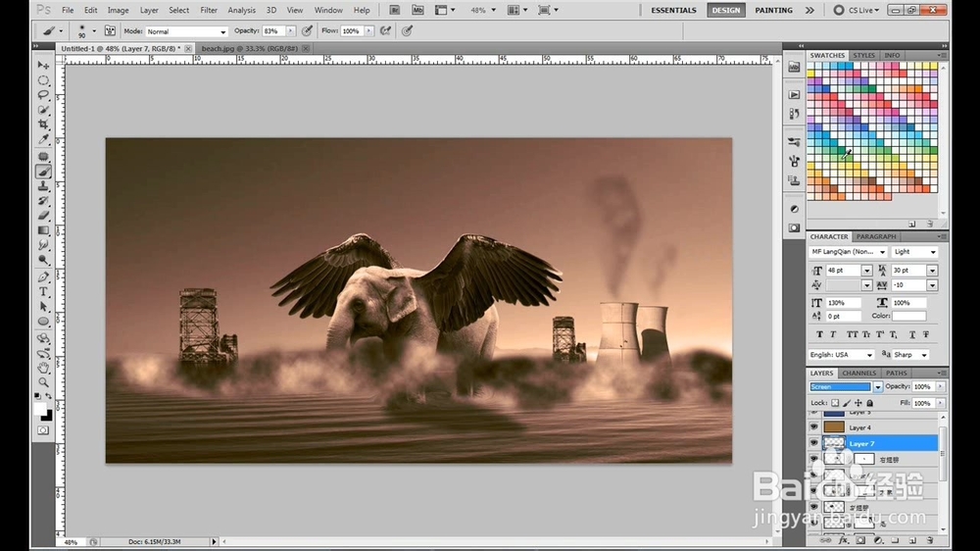Open the Filter menu
980x551 pixels.
(209, 10)
